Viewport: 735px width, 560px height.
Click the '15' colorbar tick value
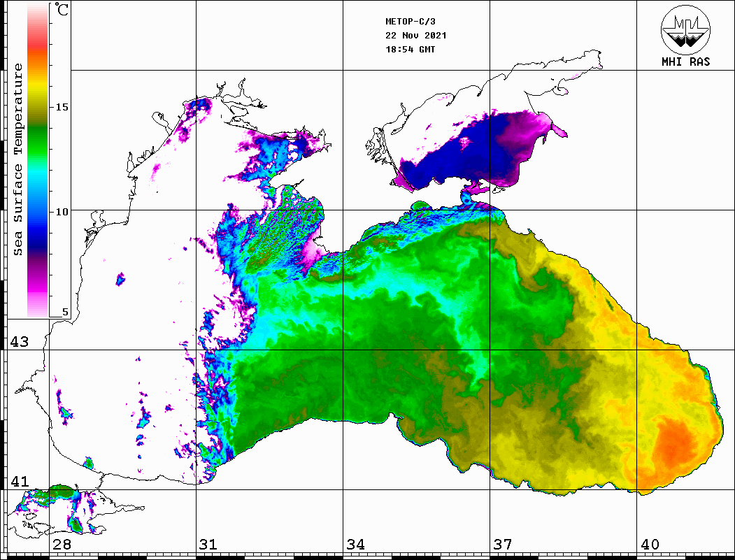[x=62, y=107]
